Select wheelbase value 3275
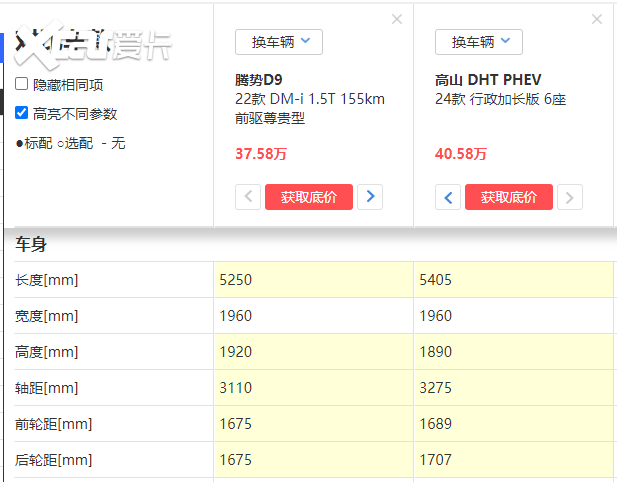The height and width of the screenshot is (482, 617). (x=435, y=388)
